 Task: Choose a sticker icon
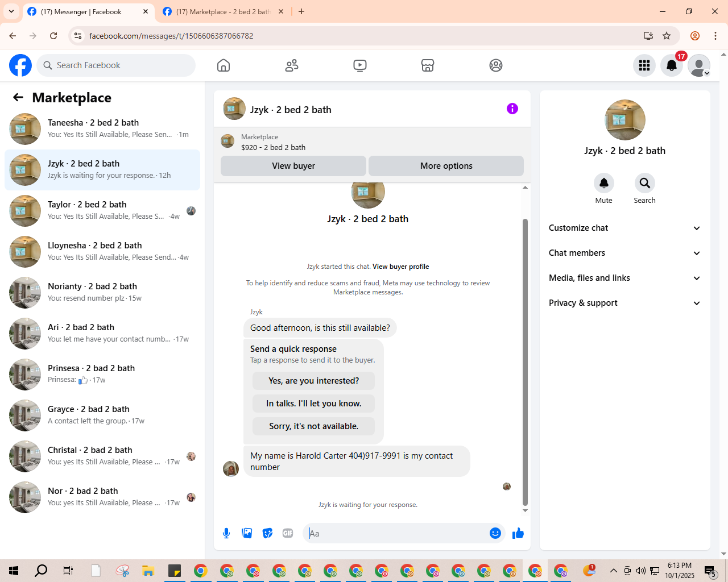pos(267,533)
